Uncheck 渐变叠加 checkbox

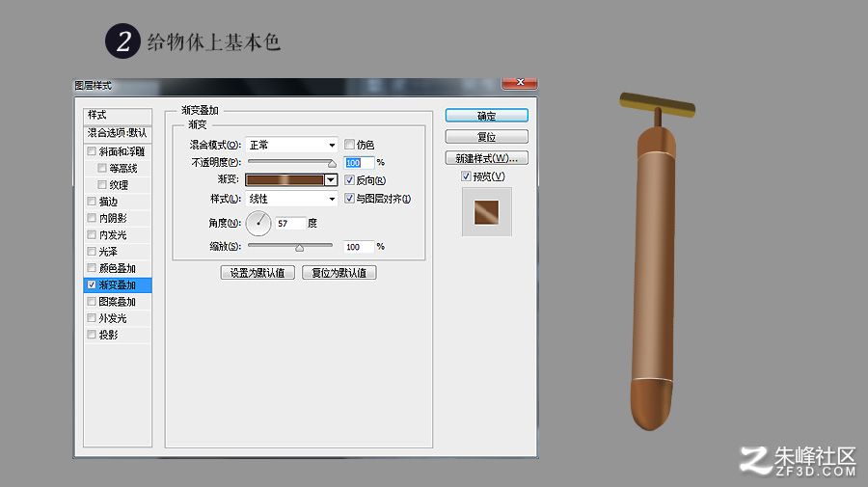[x=92, y=284]
